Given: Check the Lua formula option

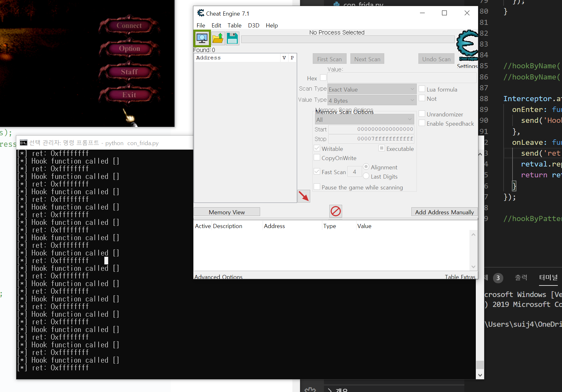Looking at the screenshot, I should (x=422, y=89).
